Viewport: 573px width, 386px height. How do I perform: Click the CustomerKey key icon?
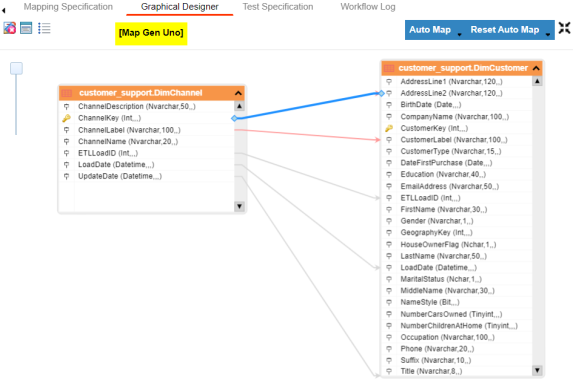click(x=389, y=128)
